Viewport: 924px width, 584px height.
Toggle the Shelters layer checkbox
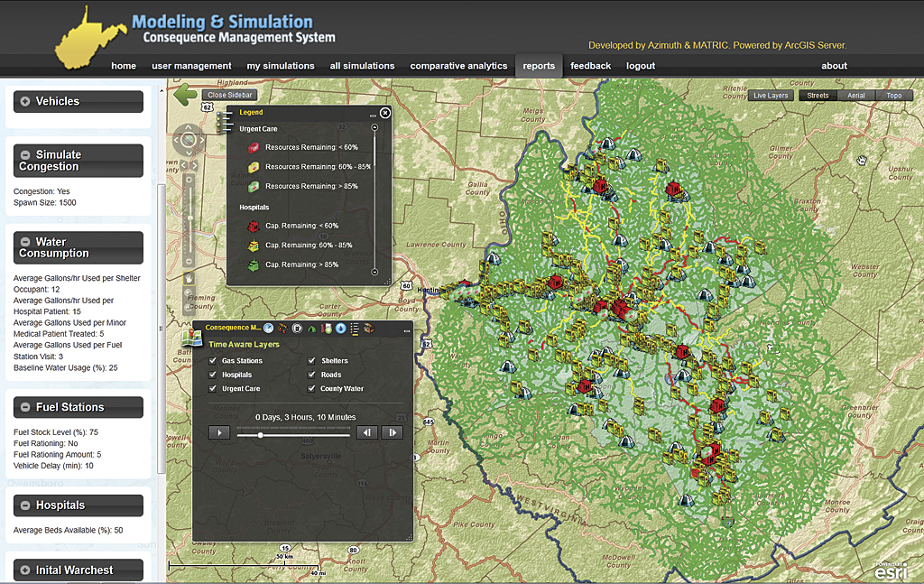coord(312,361)
